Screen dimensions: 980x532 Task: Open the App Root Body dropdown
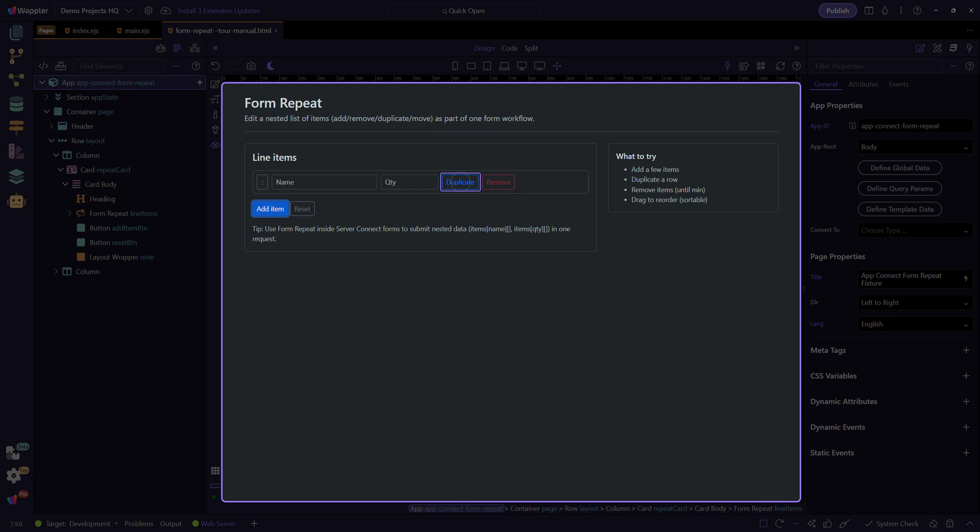pyautogui.click(x=914, y=147)
